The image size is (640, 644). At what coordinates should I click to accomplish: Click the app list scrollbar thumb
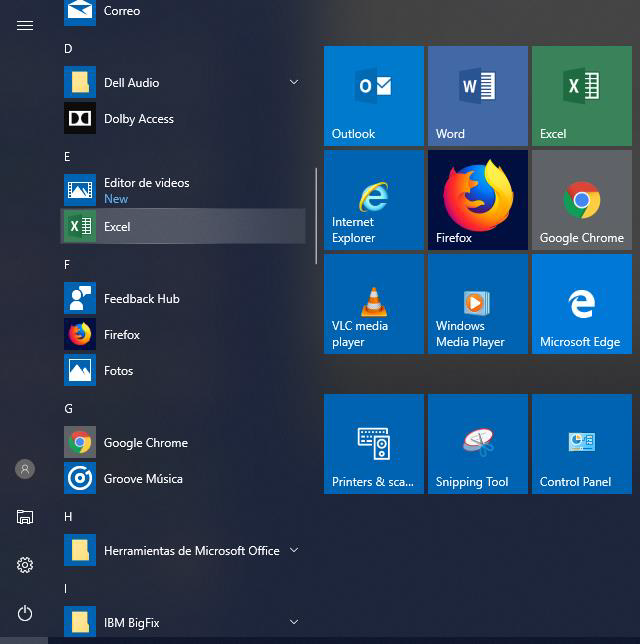(316, 216)
